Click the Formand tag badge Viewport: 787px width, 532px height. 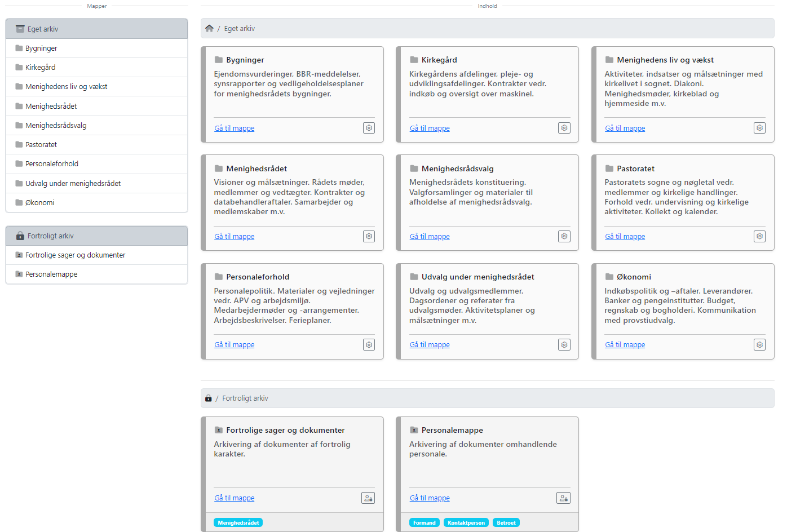[x=425, y=522]
